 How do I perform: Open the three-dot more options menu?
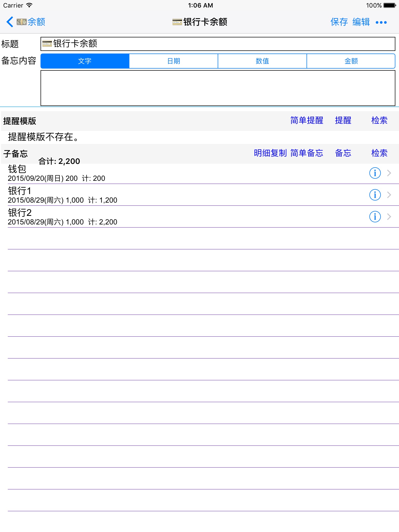[381, 22]
